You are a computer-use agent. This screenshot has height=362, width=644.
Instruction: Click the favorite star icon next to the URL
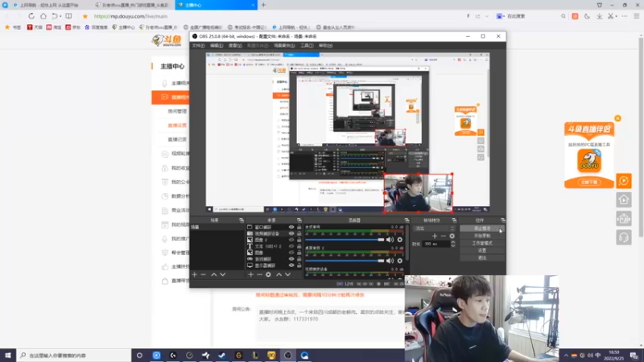click(x=85, y=16)
